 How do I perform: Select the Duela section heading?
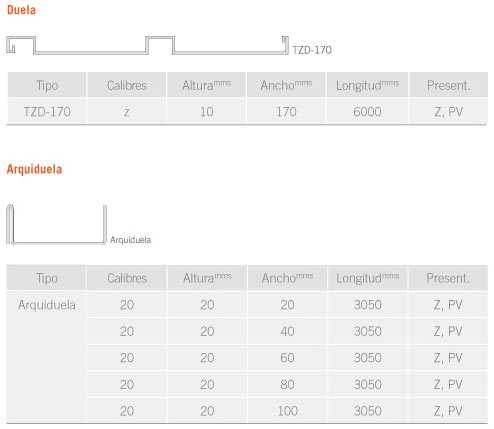coord(21,10)
